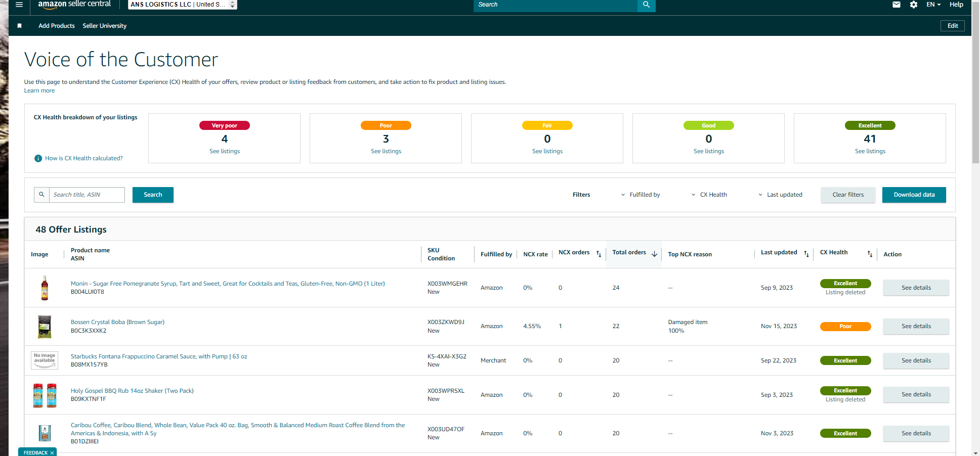Click See details for Holy Gospel BBQ Rub
The image size is (980, 456).
point(916,394)
